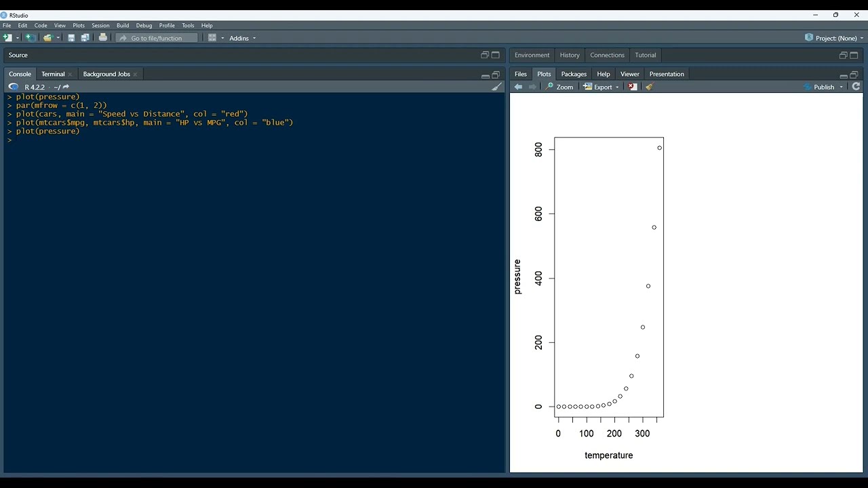The width and height of the screenshot is (868, 488).
Task: Switch to the Viewer tab
Action: [630, 74]
